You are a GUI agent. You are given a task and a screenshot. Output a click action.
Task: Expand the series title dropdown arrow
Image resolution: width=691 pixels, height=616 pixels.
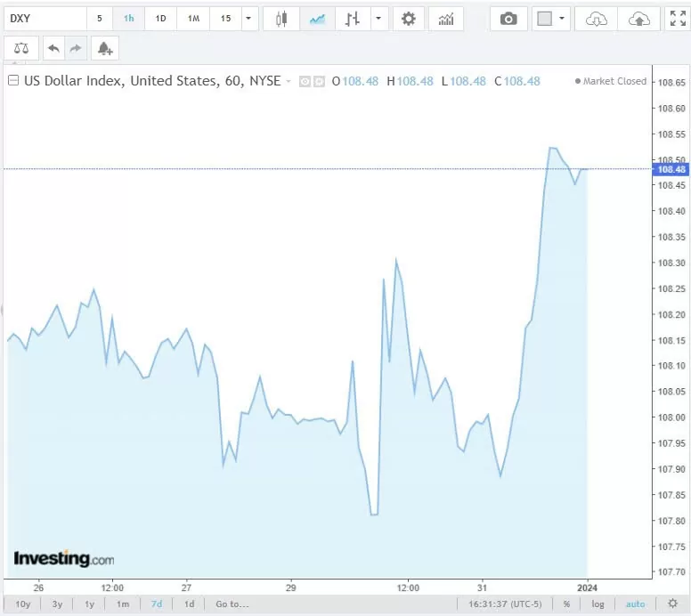pyautogui.click(x=289, y=81)
